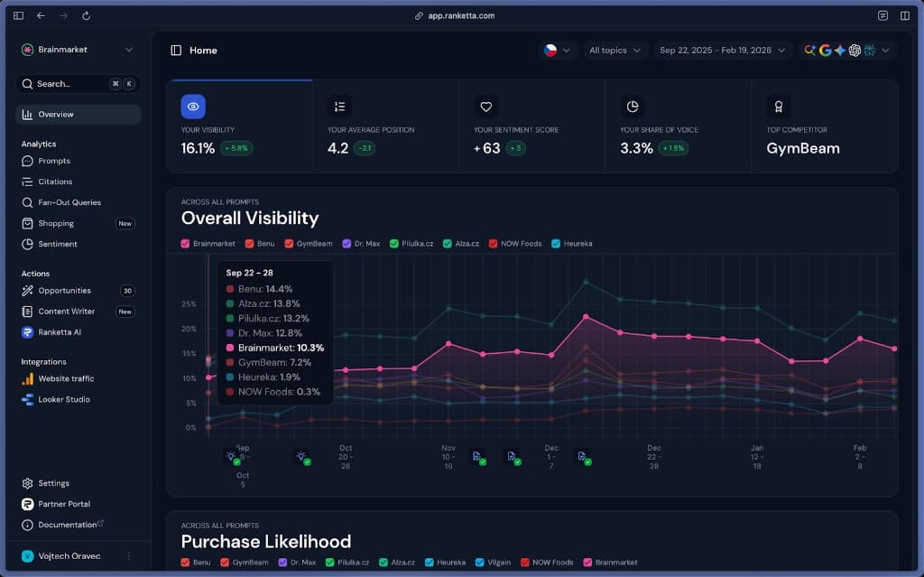Uncheck Villgain in the Purchase Likelihood legend

click(x=478, y=561)
